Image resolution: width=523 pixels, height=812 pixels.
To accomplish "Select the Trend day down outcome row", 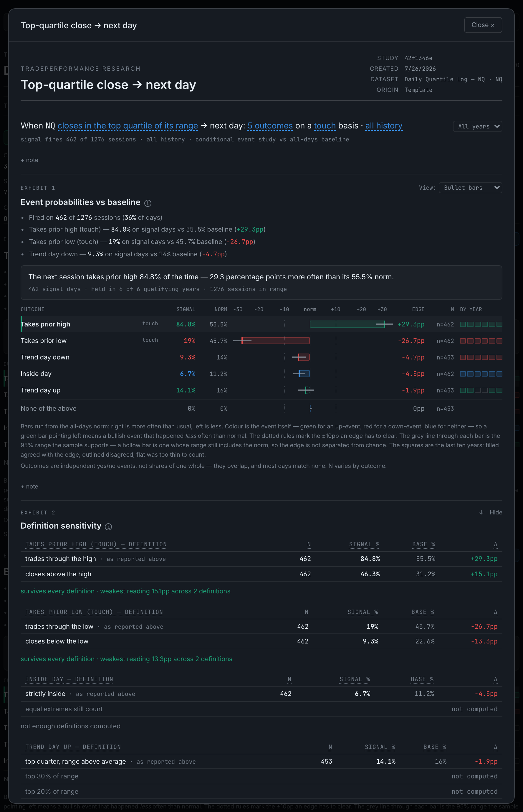I will [261, 357].
